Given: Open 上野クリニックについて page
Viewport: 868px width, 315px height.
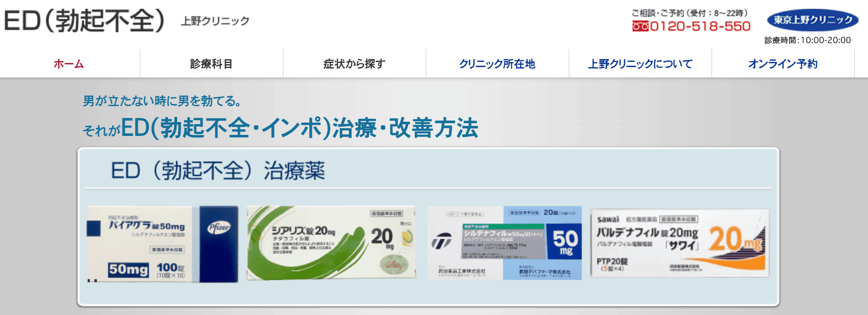Looking at the screenshot, I should [640, 64].
